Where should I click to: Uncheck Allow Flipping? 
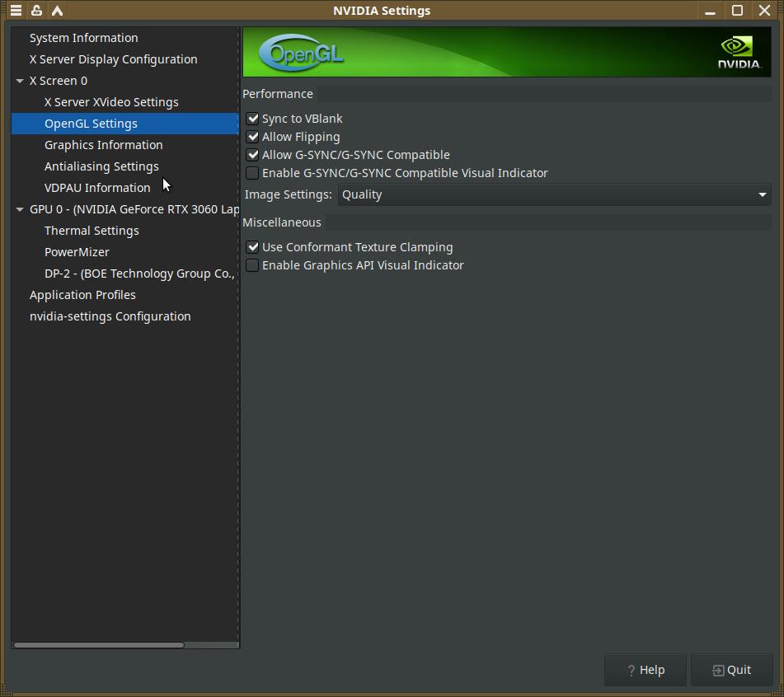[x=252, y=137]
